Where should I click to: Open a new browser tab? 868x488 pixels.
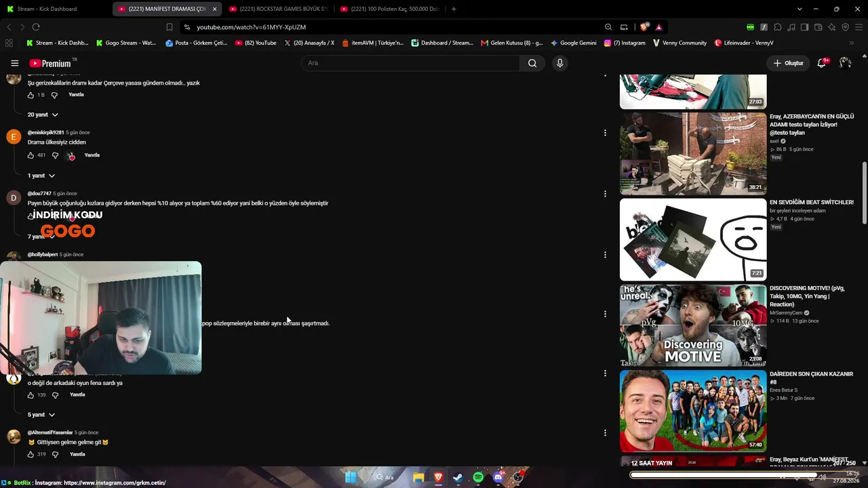click(x=454, y=9)
